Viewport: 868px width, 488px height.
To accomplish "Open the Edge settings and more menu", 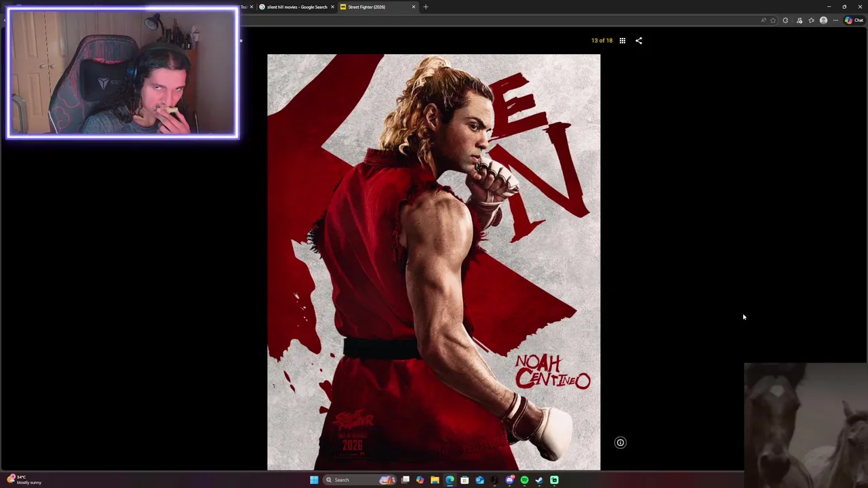I will (x=835, y=20).
